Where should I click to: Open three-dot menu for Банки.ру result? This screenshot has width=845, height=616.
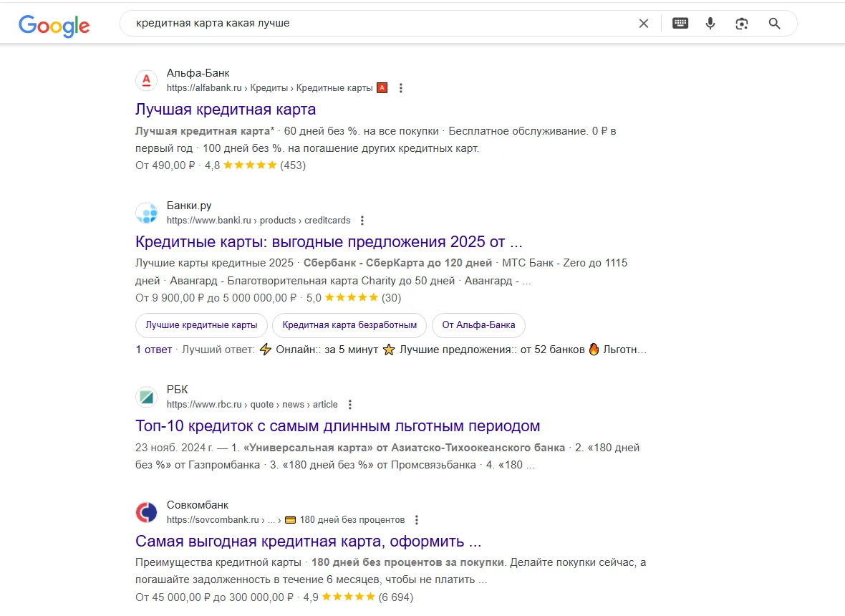(x=362, y=221)
